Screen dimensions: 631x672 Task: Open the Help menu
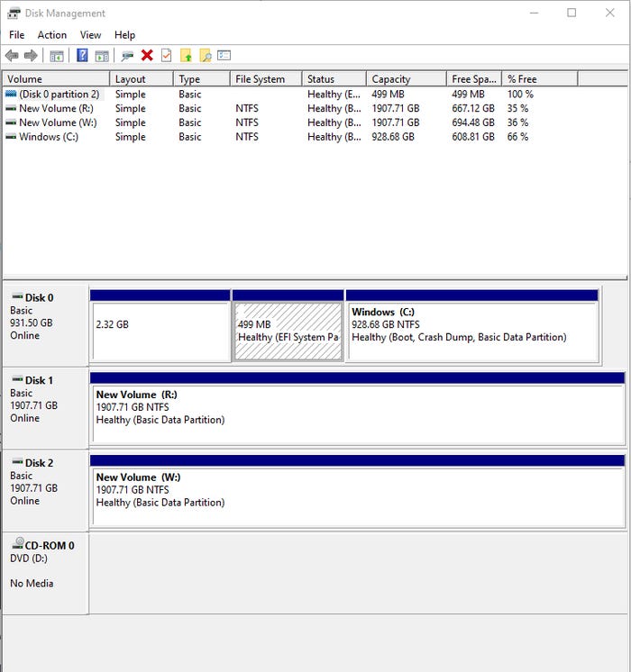click(x=124, y=35)
